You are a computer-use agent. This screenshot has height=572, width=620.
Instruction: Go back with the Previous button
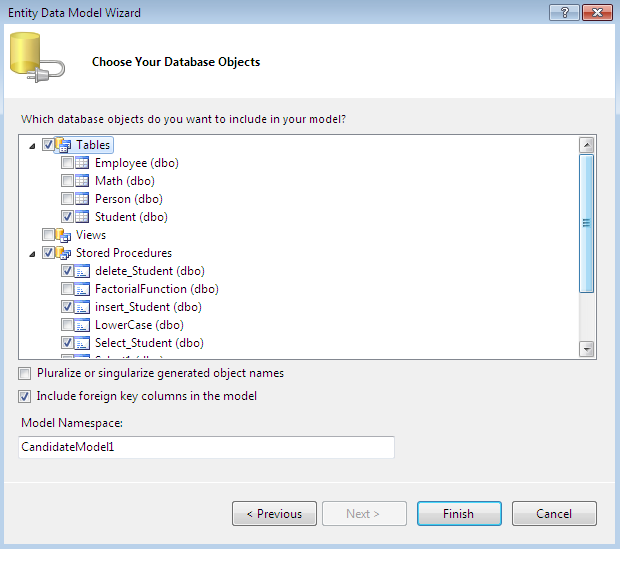click(x=274, y=514)
